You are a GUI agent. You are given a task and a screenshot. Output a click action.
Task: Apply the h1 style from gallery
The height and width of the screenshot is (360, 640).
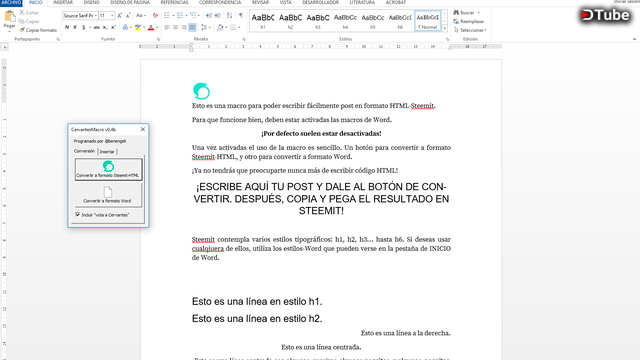coord(263,21)
